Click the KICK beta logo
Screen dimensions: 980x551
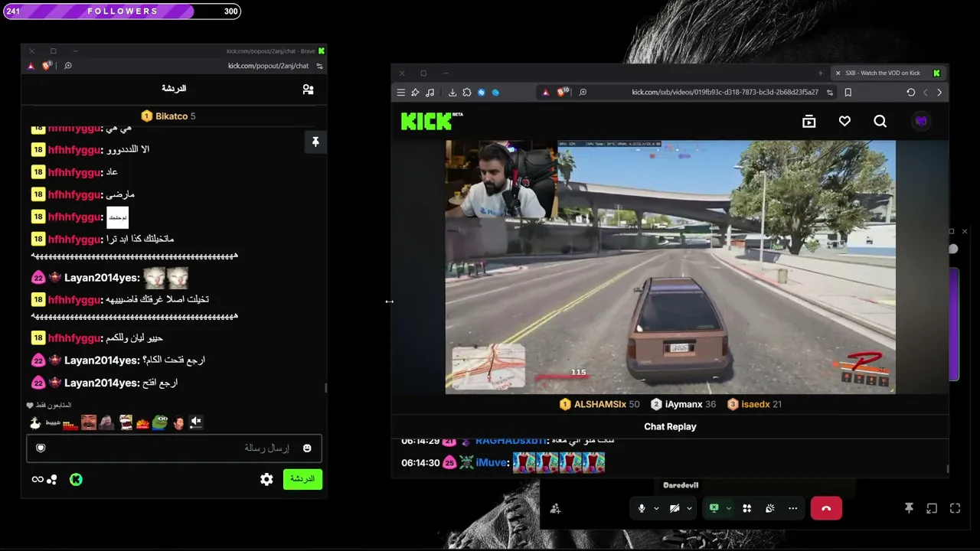tap(432, 121)
